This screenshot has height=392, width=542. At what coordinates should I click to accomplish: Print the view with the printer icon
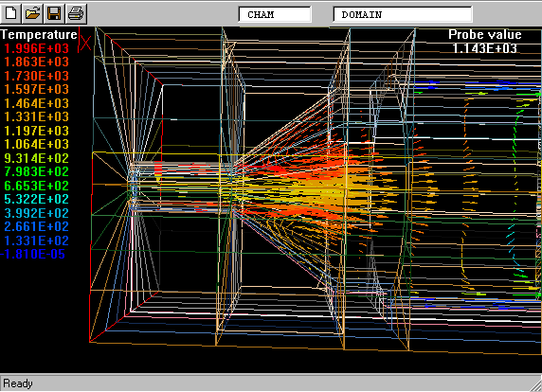point(76,13)
